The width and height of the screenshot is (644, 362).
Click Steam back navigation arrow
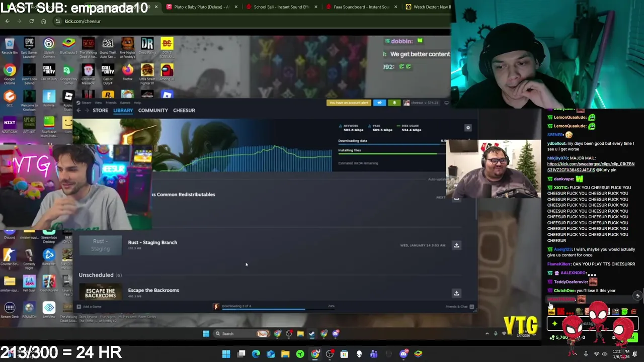tap(78, 110)
